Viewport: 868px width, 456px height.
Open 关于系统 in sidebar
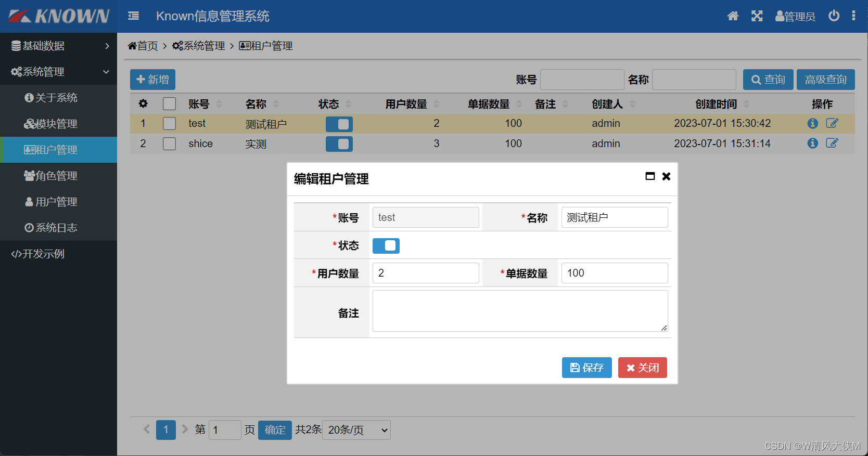pyautogui.click(x=58, y=98)
